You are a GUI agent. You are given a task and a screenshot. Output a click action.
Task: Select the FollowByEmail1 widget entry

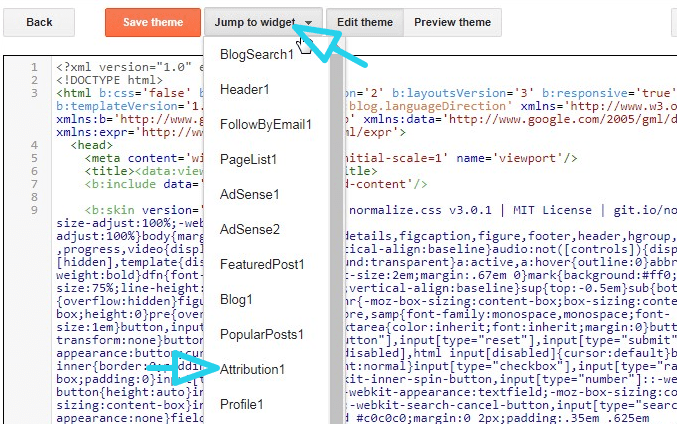click(x=266, y=124)
